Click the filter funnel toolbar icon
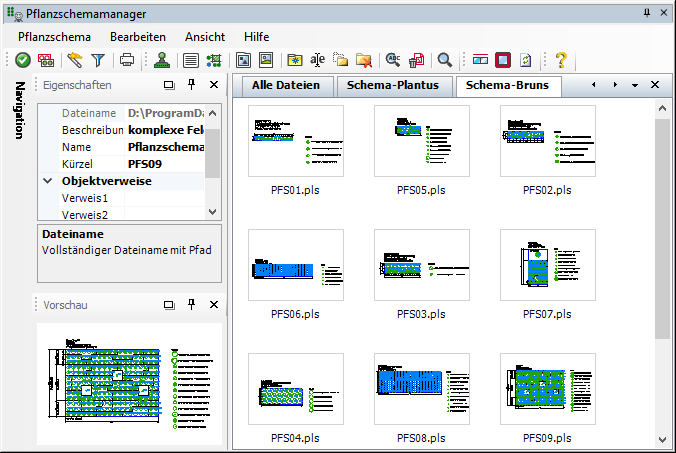Screen dimensions: 676x453 click(x=98, y=60)
